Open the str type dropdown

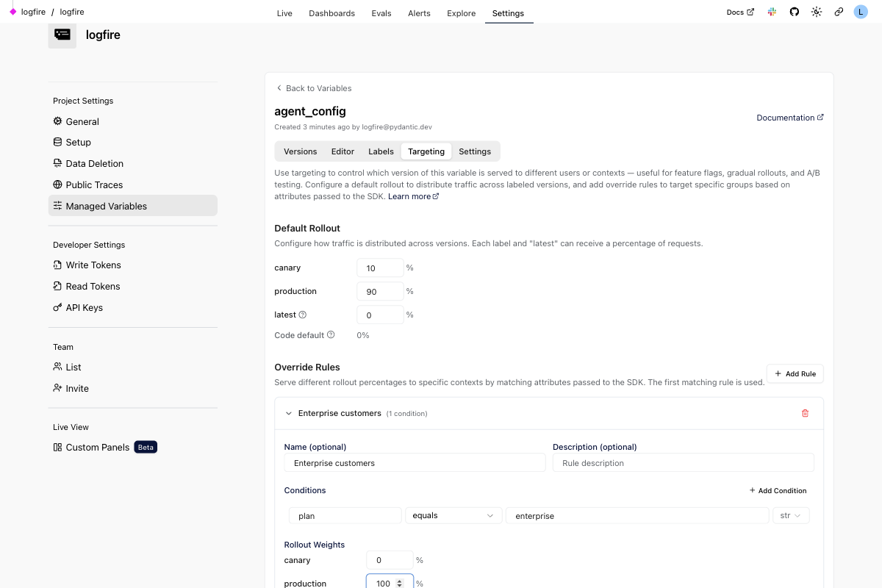tap(791, 516)
